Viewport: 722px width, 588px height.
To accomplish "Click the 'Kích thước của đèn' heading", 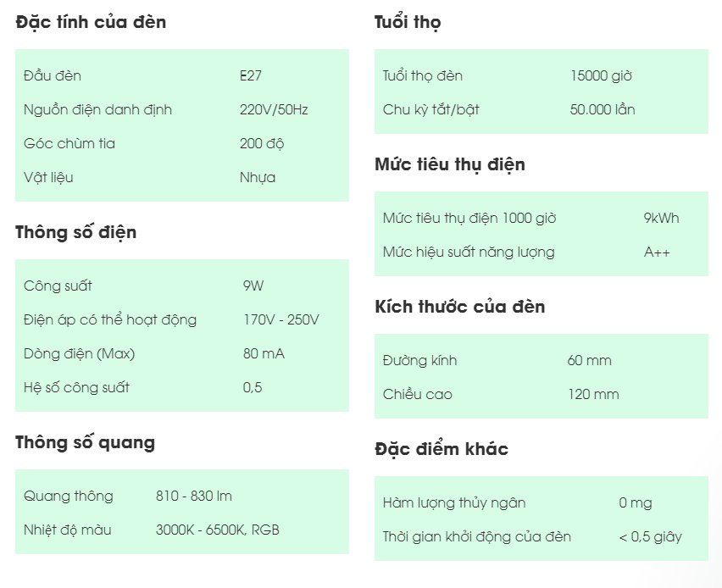I will click(460, 307).
